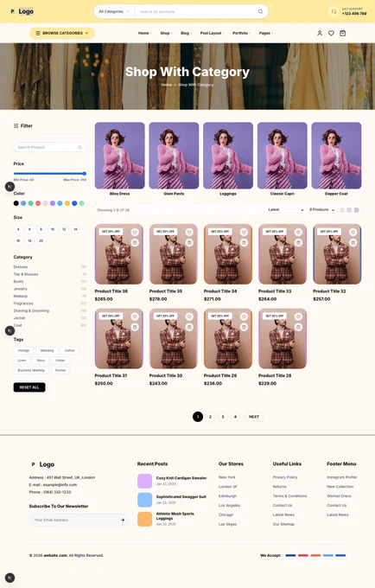375x588 pixels.
Task: Toggle size 20 filter
Action: [41, 240]
